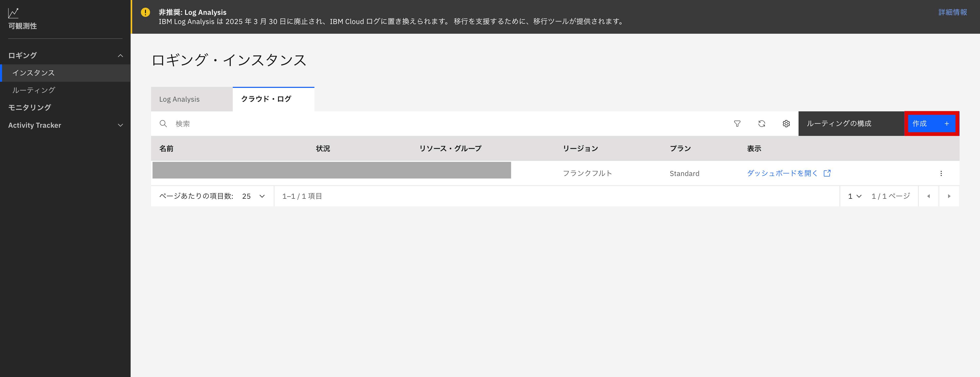Expand the Activity Tracker section
Image resolution: width=980 pixels, height=377 pixels.
(x=121, y=125)
